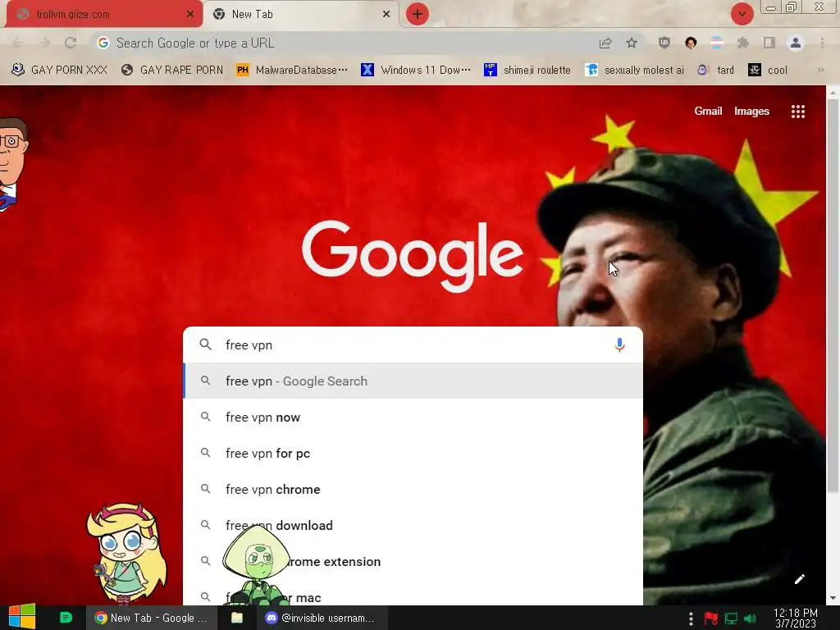Viewport: 840px width, 630px height.
Task: Expand the hidden bookmarks chevron
Action: click(x=820, y=71)
